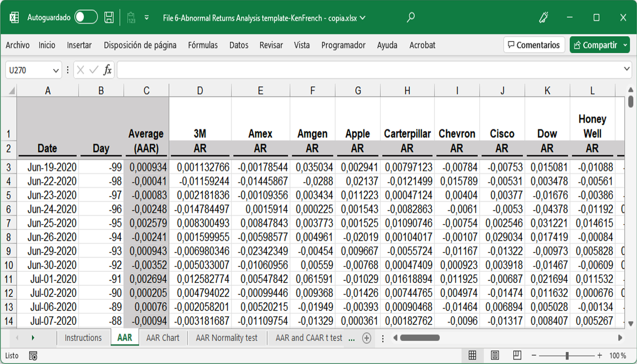Open the Insertar ribbon tab
Screen dimensions: 637x364
coord(79,45)
